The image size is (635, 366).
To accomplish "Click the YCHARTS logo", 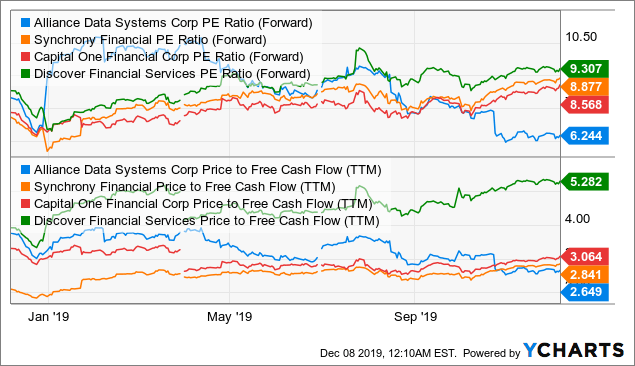I will pyautogui.click(x=573, y=351).
